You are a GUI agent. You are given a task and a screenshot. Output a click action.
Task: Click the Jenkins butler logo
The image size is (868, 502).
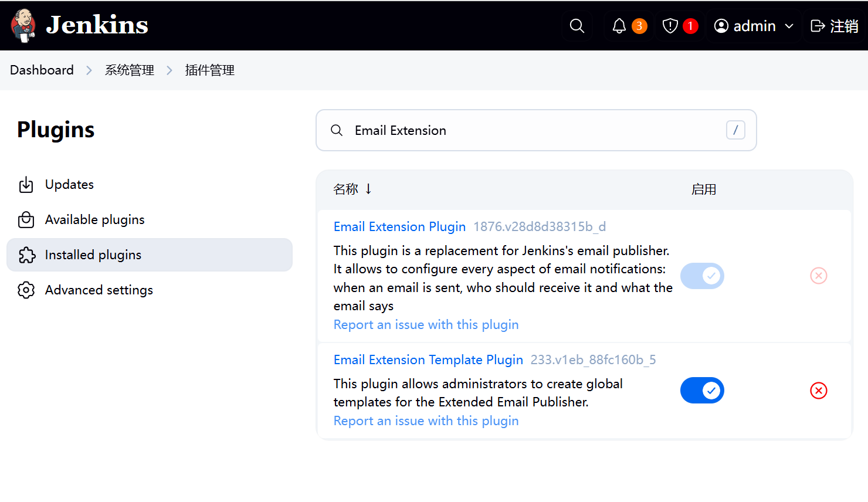click(x=23, y=26)
